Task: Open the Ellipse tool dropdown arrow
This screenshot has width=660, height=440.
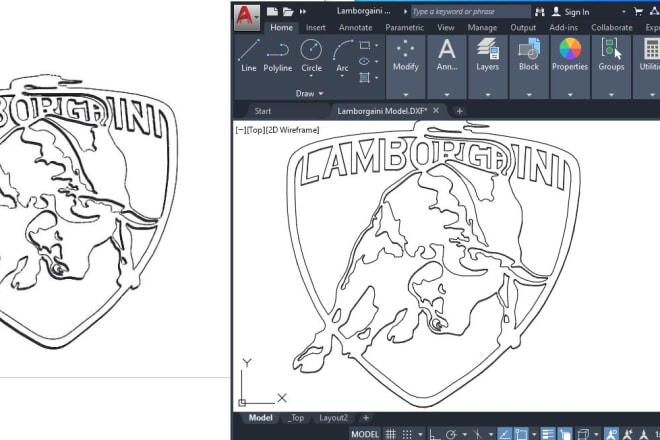Action: 376,61
